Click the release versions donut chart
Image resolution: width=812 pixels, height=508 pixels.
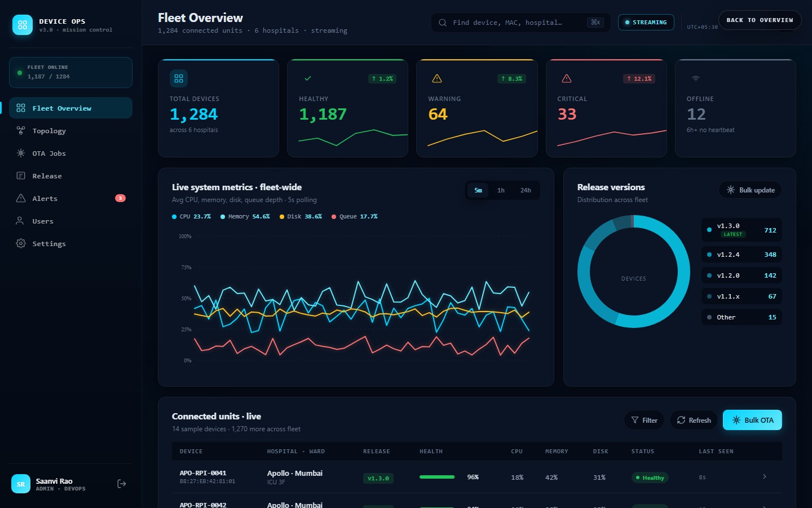point(634,271)
